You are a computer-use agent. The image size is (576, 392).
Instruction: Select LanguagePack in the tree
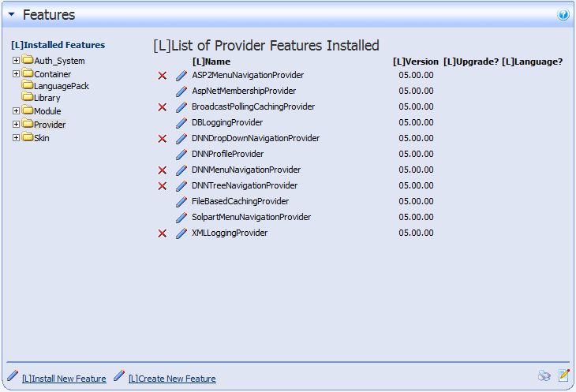coord(62,86)
